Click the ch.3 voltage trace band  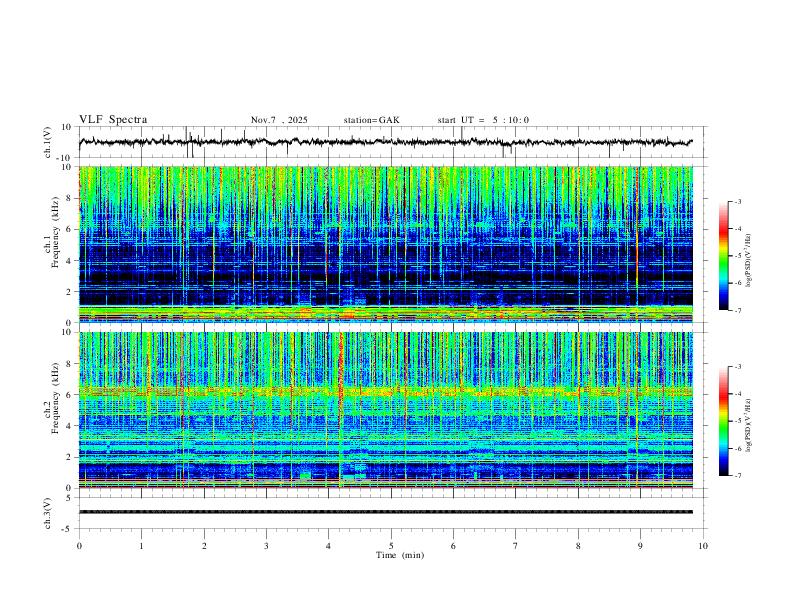pos(386,512)
